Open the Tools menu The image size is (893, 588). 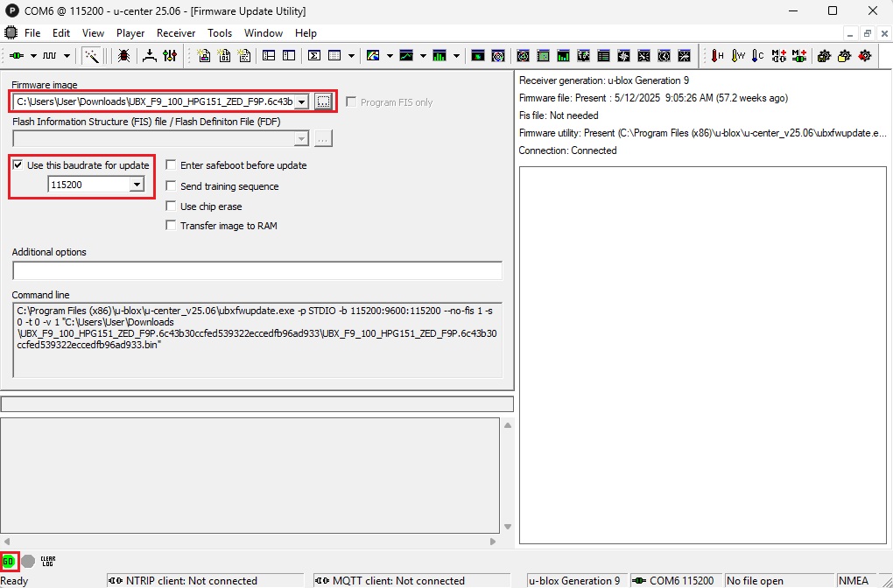coord(220,33)
